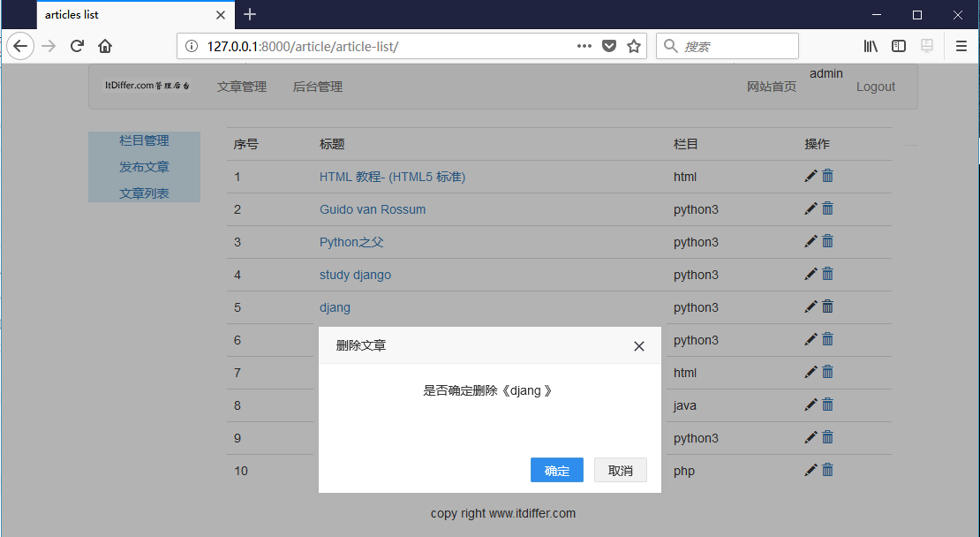Screen dimensions: 980x537
Task: Reload the page
Action: 77,46
